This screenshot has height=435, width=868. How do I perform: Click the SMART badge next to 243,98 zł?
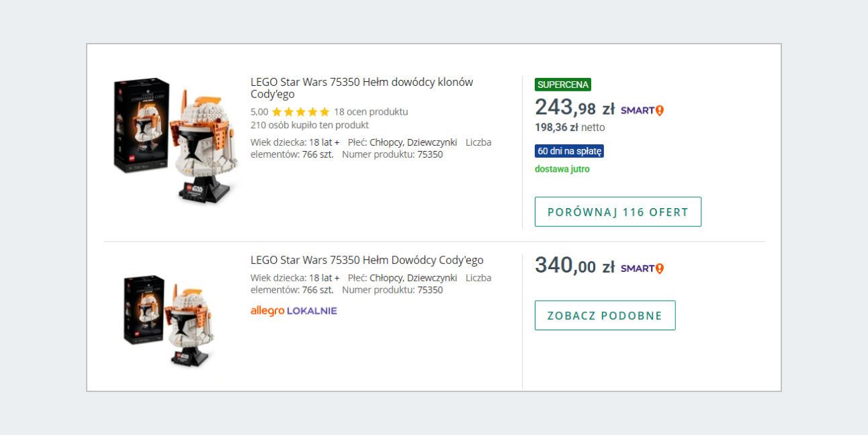(642, 110)
